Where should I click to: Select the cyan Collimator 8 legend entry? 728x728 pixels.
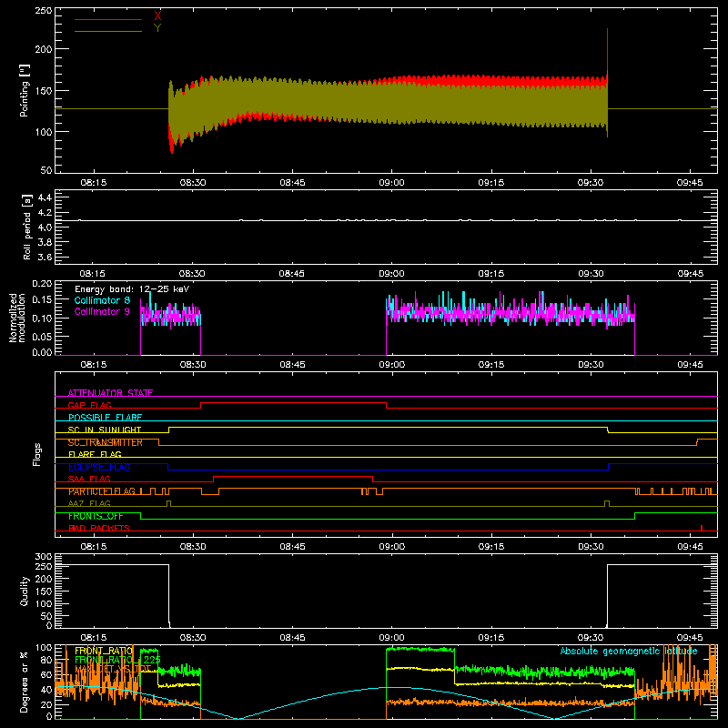102,300
